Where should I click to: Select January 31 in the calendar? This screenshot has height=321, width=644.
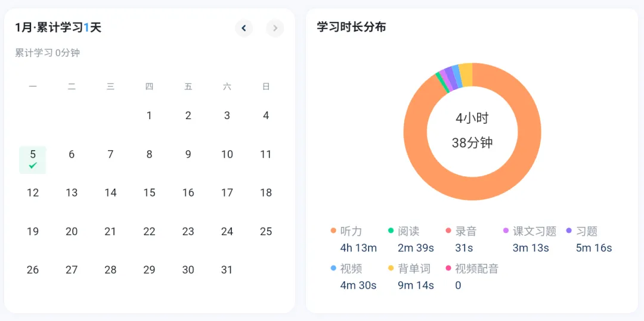[x=227, y=270]
